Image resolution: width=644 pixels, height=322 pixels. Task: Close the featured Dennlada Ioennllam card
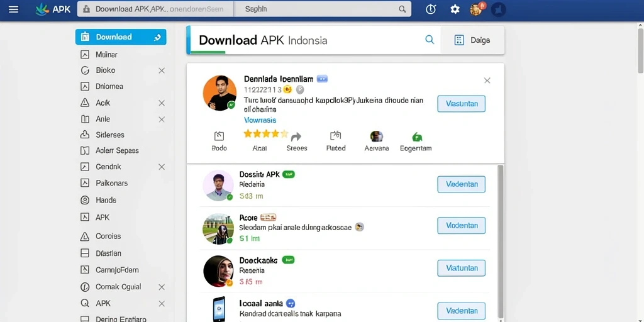click(x=487, y=80)
